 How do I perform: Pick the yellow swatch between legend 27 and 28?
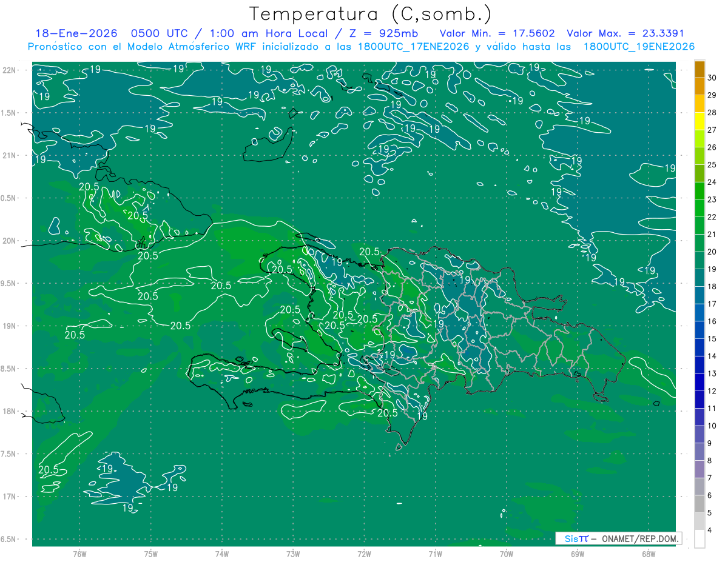click(x=699, y=121)
